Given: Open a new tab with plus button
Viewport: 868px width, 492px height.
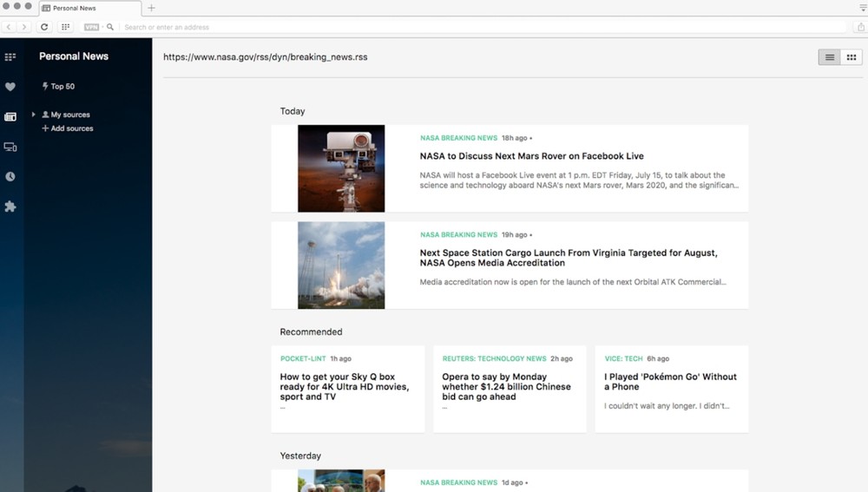Looking at the screenshot, I should point(151,8).
